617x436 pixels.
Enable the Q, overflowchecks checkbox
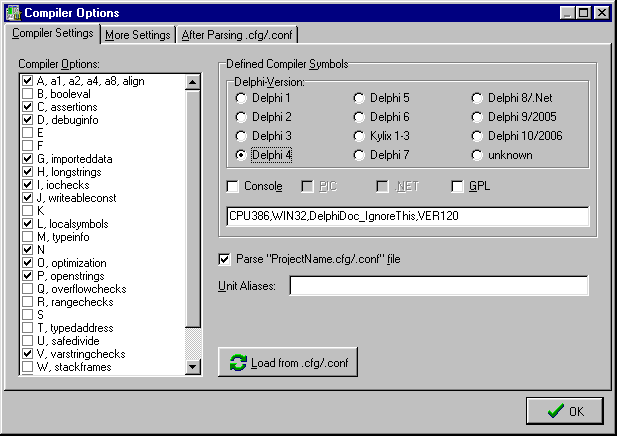28,288
